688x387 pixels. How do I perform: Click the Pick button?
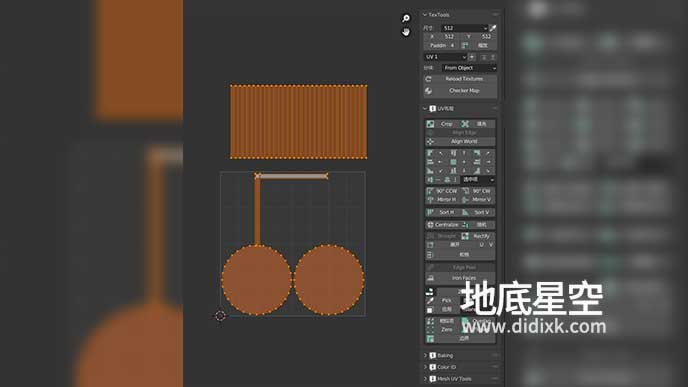(443, 301)
